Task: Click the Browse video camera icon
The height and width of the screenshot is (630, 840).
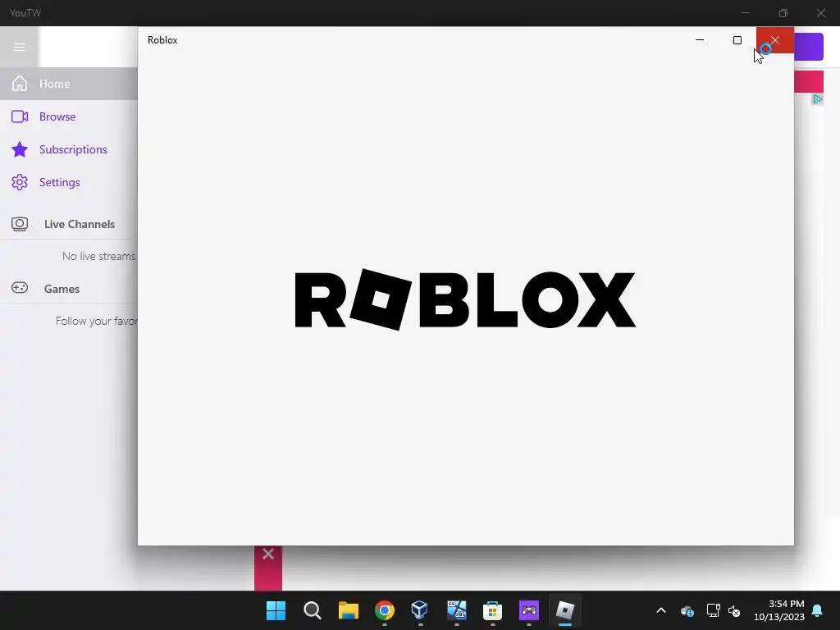Action: point(20,116)
